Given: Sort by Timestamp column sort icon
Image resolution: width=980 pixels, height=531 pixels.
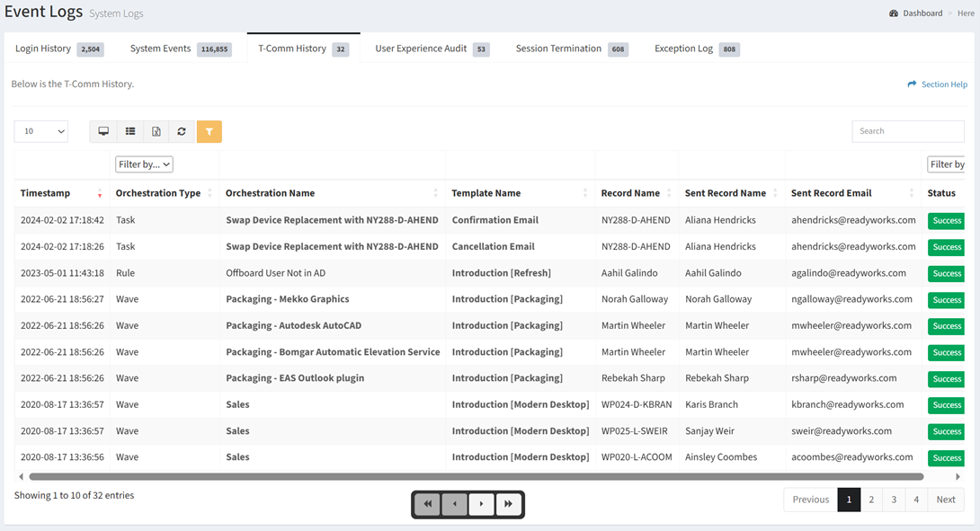Looking at the screenshot, I should coord(100,194).
